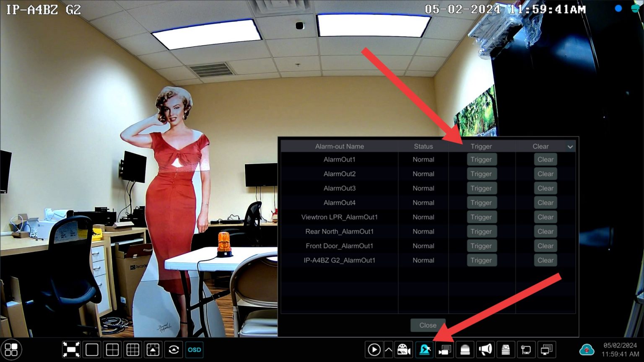Open the audio talk broadcast tool
The height and width of the screenshot is (362, 644).
point(485,349)
